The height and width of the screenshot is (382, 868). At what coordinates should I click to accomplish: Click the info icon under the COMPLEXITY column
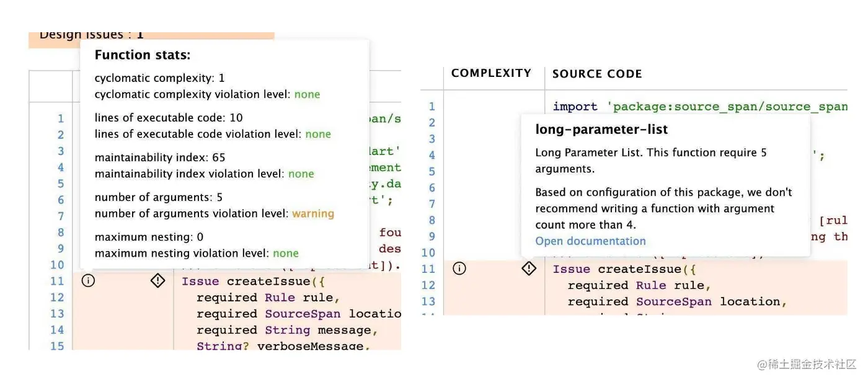(459, 269)
